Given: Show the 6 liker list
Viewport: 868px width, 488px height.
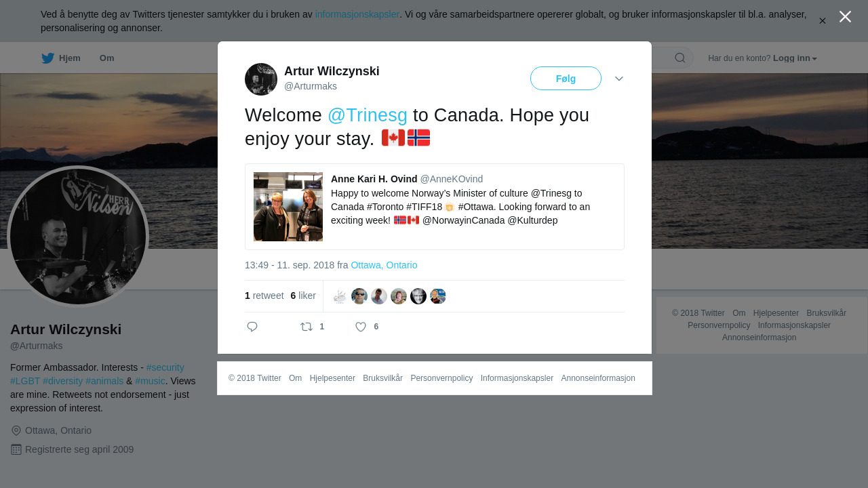Looking at the screenshot, I should coord(303,296).
